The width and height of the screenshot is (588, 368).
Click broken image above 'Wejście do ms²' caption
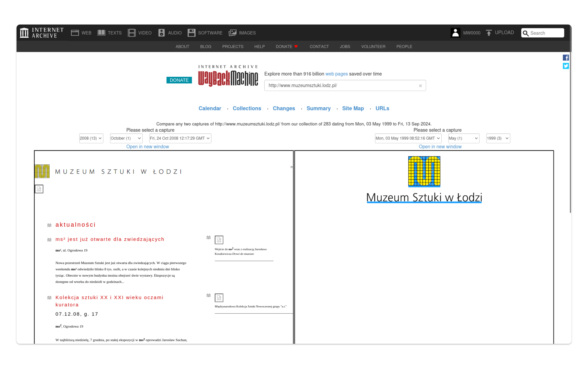(219, 240)
